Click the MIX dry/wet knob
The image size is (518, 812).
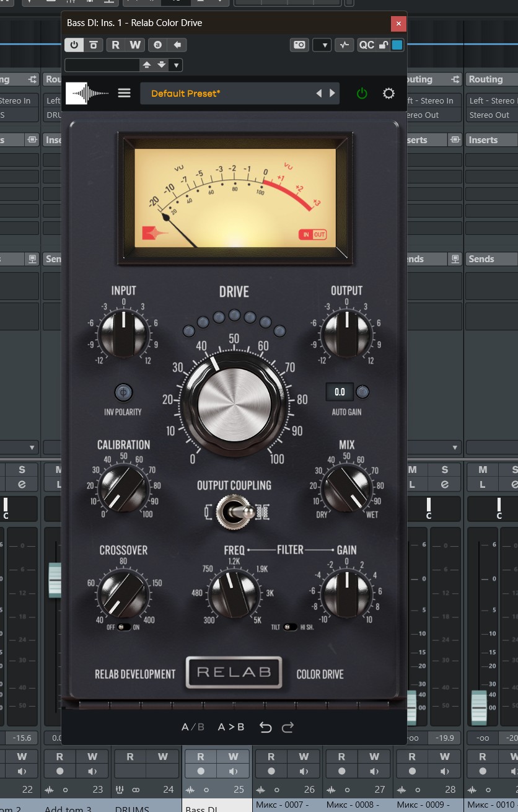click(x=347, y=489)
